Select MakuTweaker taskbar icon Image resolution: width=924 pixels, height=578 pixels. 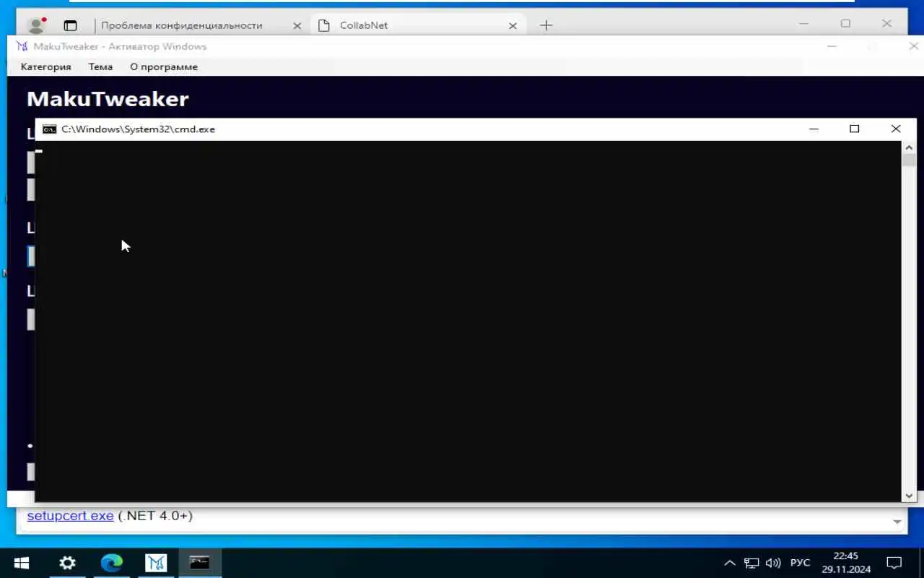(156, 563)
